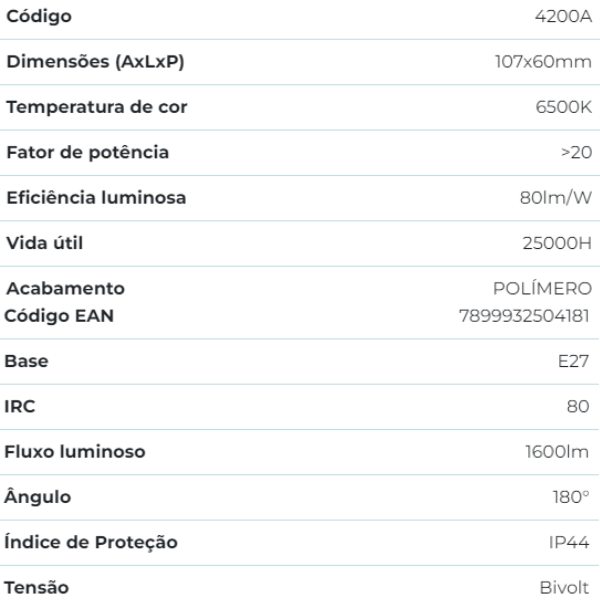The width and height of the screenshot is (600, 600).
Task: Click the Bivolt voltage value
Action: 568,588
